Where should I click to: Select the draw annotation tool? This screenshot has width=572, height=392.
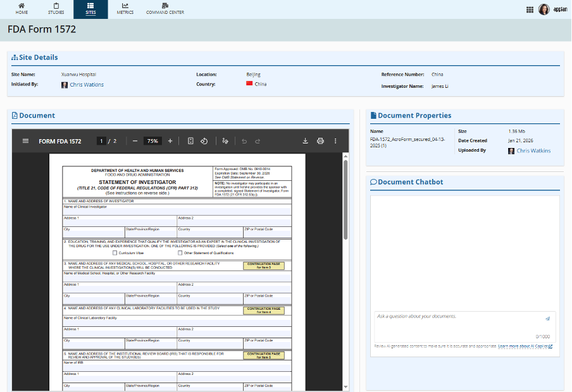[x=226, y=141]
